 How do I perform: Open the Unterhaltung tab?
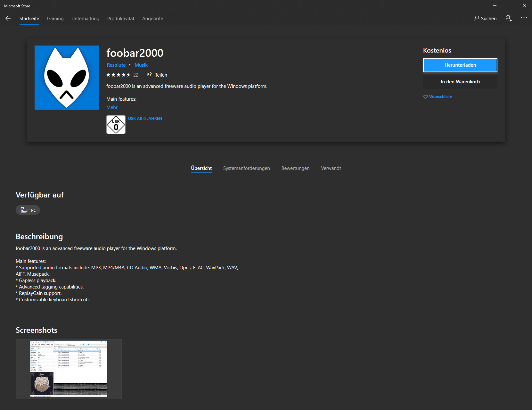pyautogui.click(x=85, y=19)
